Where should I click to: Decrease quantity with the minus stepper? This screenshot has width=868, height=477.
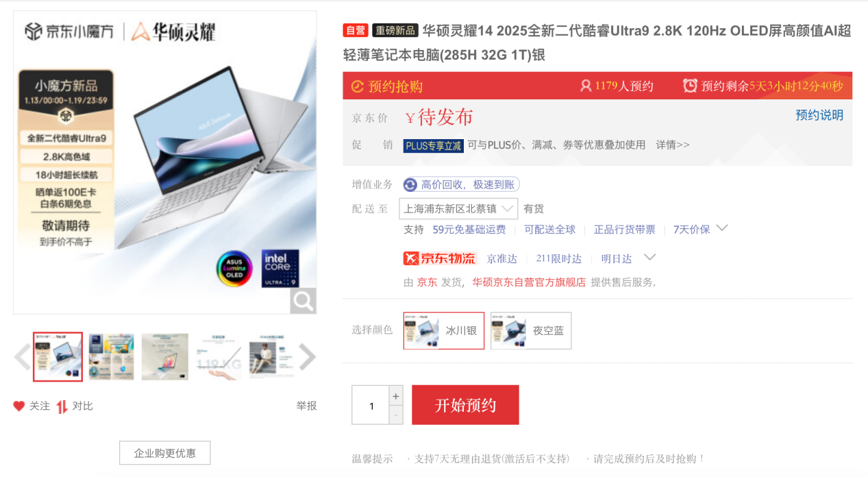coord(396,415)
